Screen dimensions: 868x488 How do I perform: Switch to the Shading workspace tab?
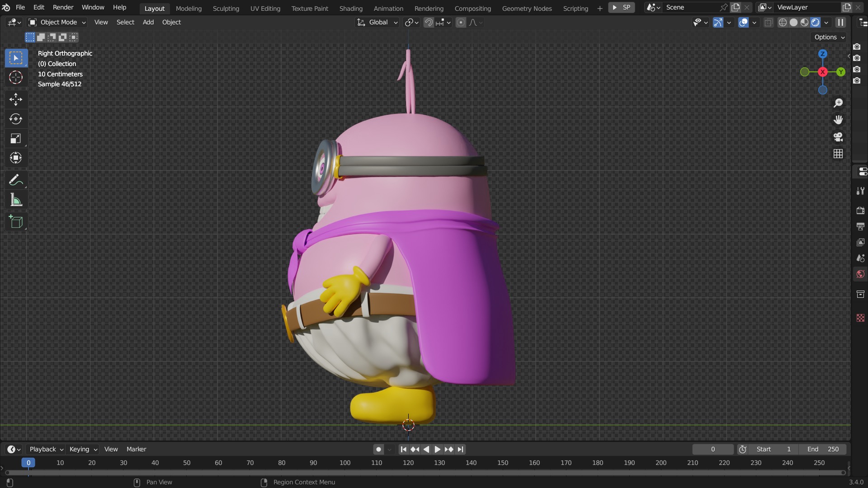point(351,8)
